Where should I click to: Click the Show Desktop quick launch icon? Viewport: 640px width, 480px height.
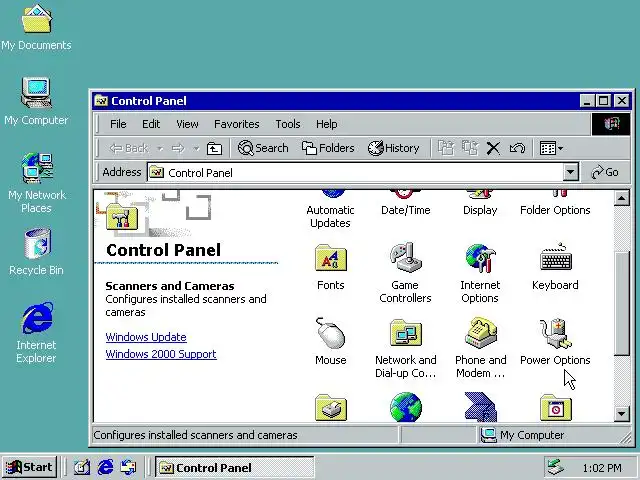pyautogui.click(x=82, y=467)
